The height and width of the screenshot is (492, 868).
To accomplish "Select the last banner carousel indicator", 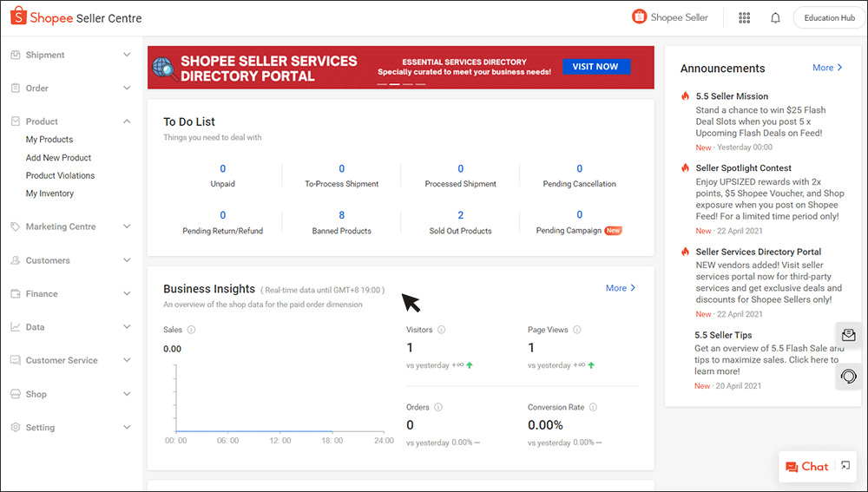I will (421, 84).
